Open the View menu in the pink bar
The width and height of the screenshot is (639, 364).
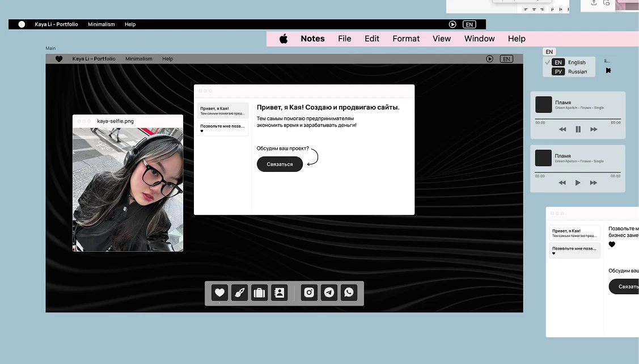(x=441, y=39)
